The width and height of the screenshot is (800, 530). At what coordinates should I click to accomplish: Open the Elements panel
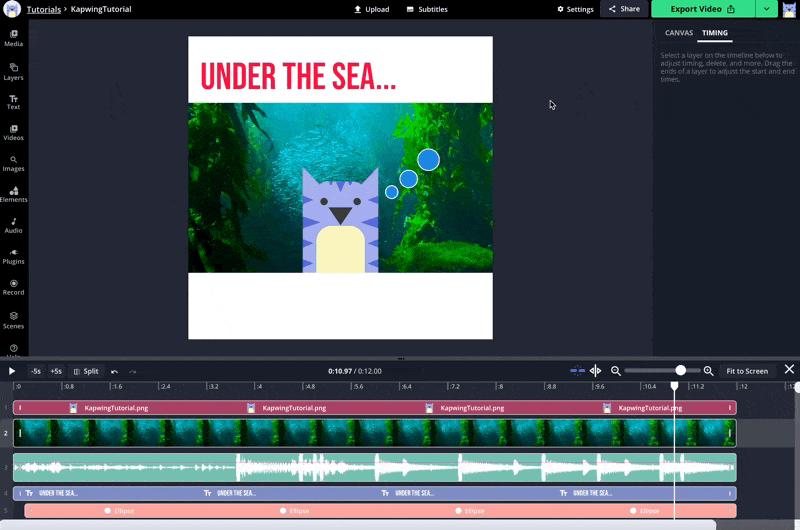pyautogui.click(x=14, y=194)
